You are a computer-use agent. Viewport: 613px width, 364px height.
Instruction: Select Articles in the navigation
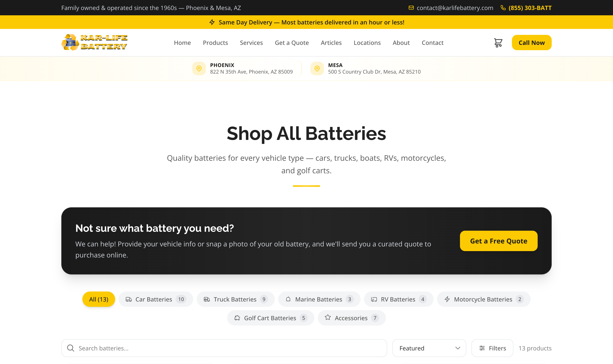coord(331,43)
